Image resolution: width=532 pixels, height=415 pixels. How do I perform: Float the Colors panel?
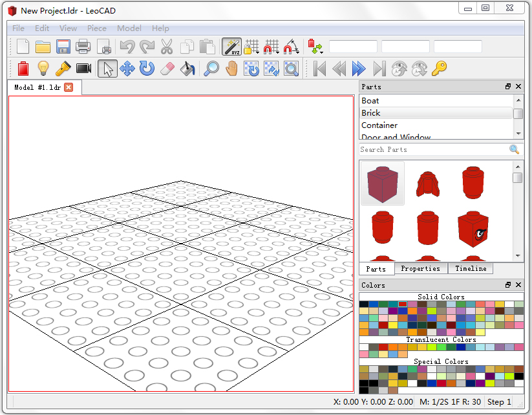tap(508, 285)
